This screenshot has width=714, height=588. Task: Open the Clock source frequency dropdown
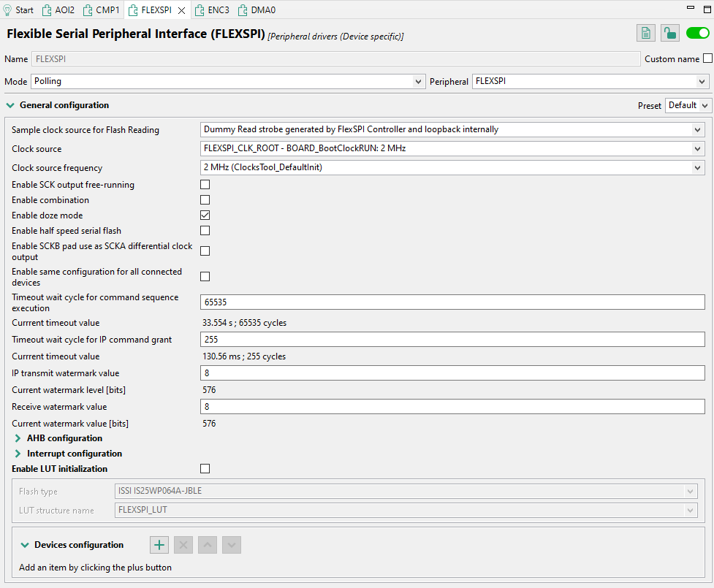[452, 168]
